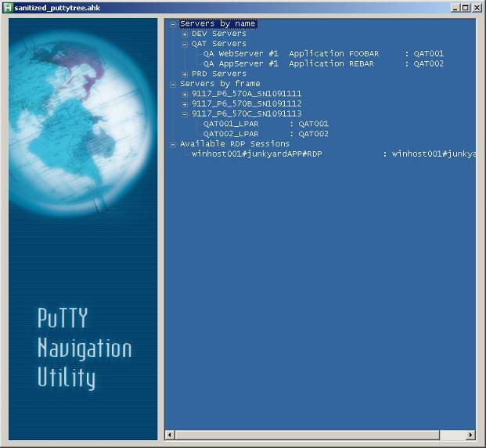
Task: Select the 'QAT Servers' tree item
Action: [x=219, y=43]
